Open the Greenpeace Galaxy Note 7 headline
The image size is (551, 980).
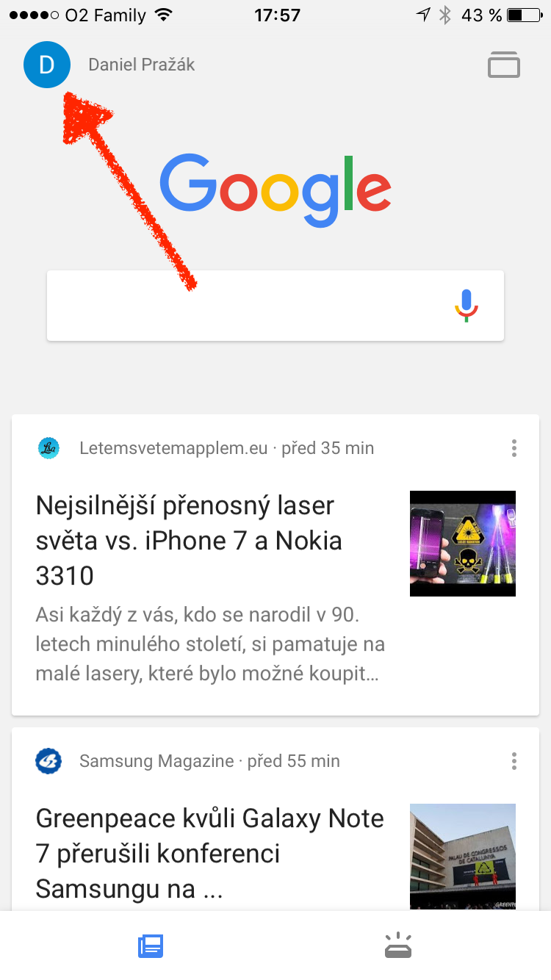[210, 854]
